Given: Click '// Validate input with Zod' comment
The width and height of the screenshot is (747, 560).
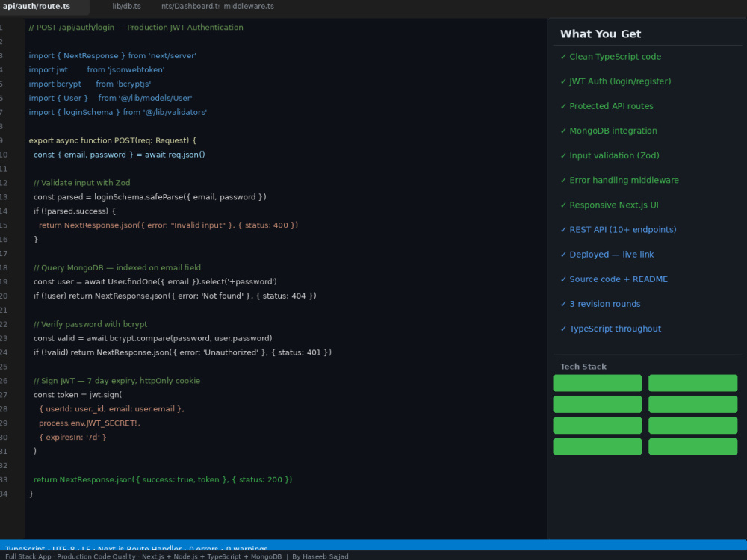Looking at the screenshot, I should 82,183.
